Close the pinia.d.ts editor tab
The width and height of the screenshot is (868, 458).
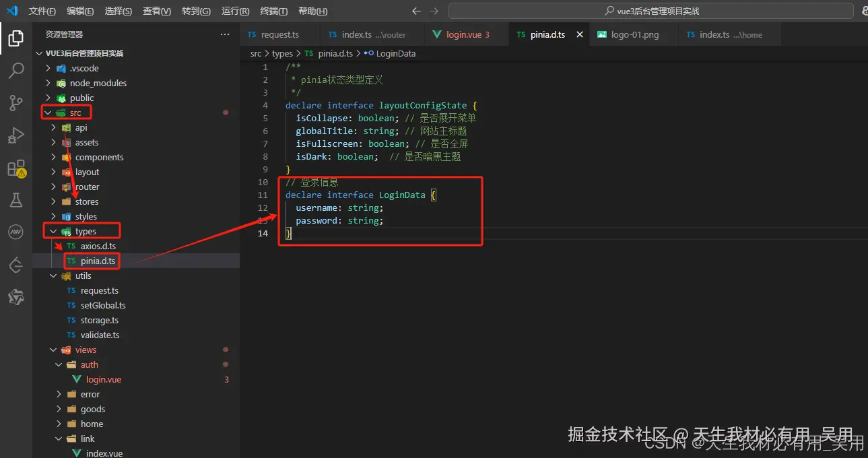(x=580, y=34)
